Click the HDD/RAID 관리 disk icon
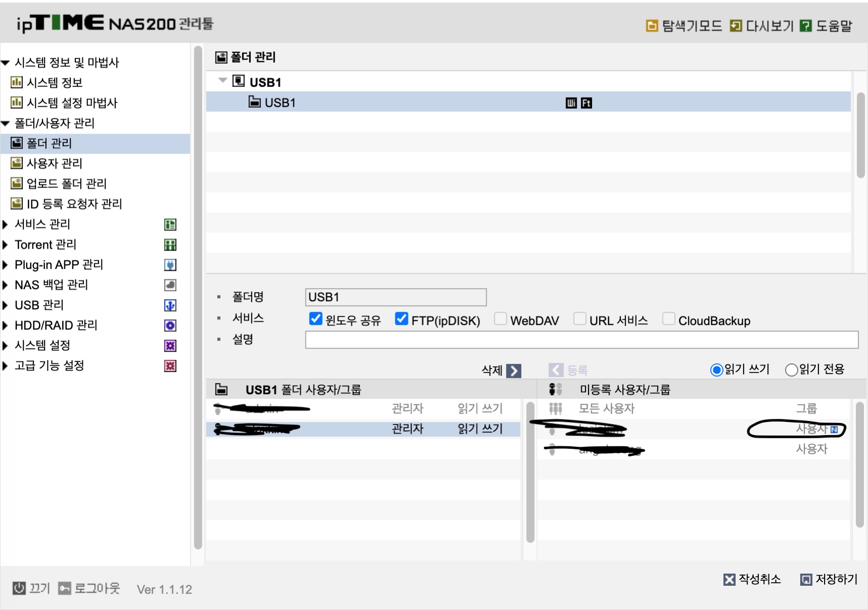This screenshot has height=610, width=868. pyautogui.click(x=170, y=325)
